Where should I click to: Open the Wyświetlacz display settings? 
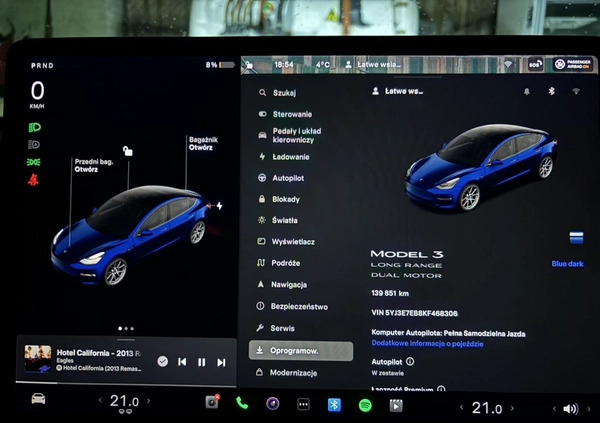click(286, 242)
